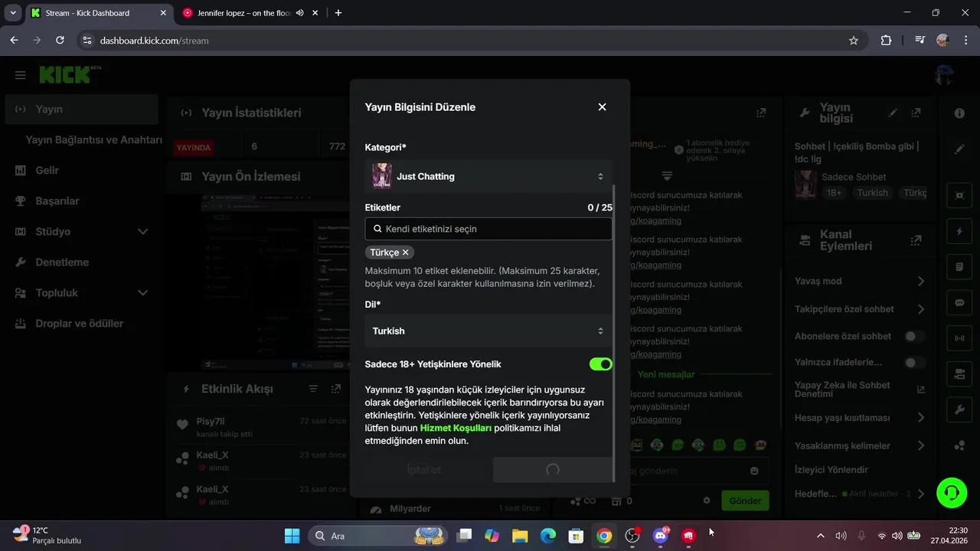Image resolution: width=980 pixels, height=551 pixels.
Task: Toggle Yalnızca ifadelerle chat mode
Action: pos(914,362)
